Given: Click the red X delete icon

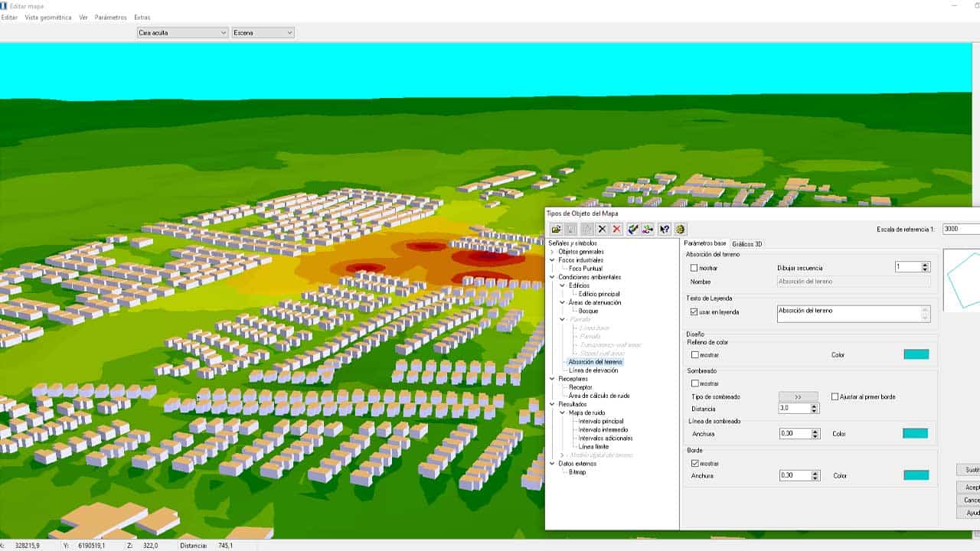Looking at the screenshot, I should point(617,229).
